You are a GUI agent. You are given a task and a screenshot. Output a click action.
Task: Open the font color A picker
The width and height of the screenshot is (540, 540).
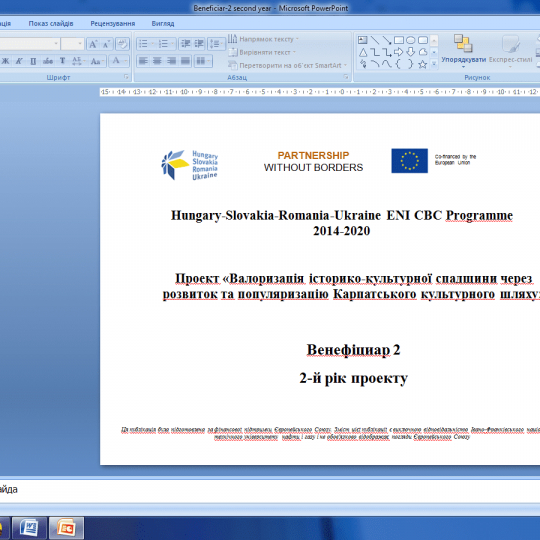click(119, 61)
